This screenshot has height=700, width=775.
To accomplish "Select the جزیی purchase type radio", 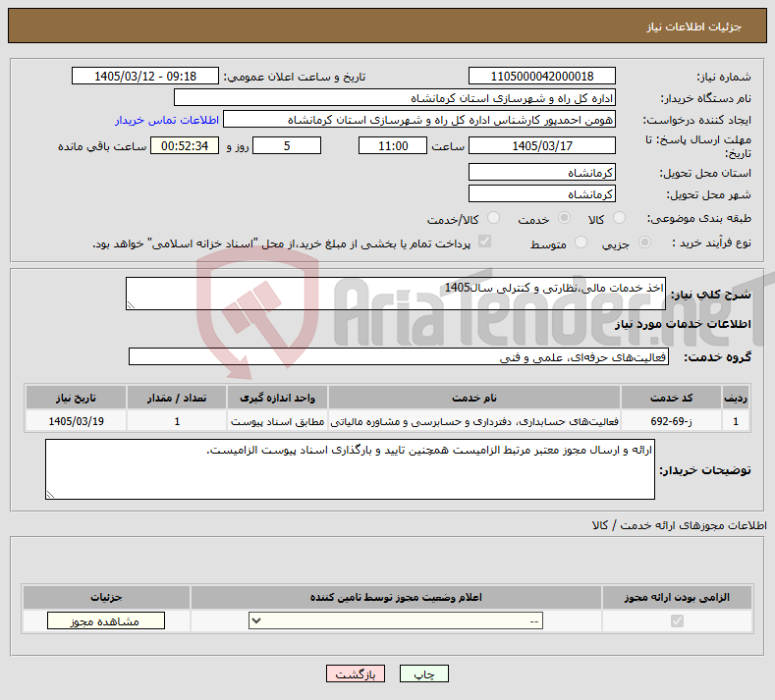I will [644, 242].
